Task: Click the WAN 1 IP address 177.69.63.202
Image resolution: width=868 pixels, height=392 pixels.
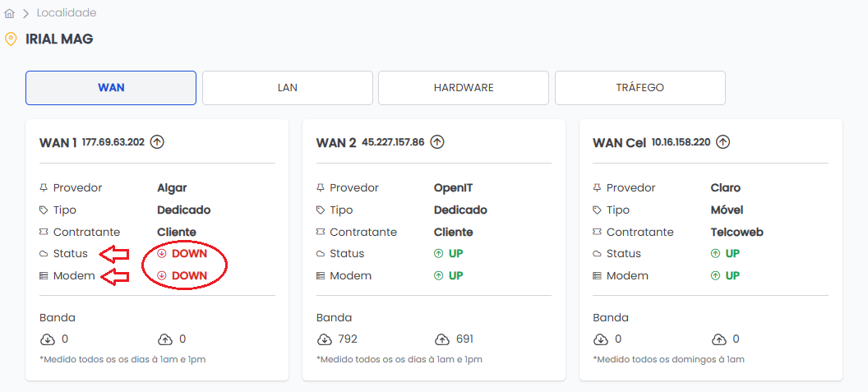Action: pos(113,142)
